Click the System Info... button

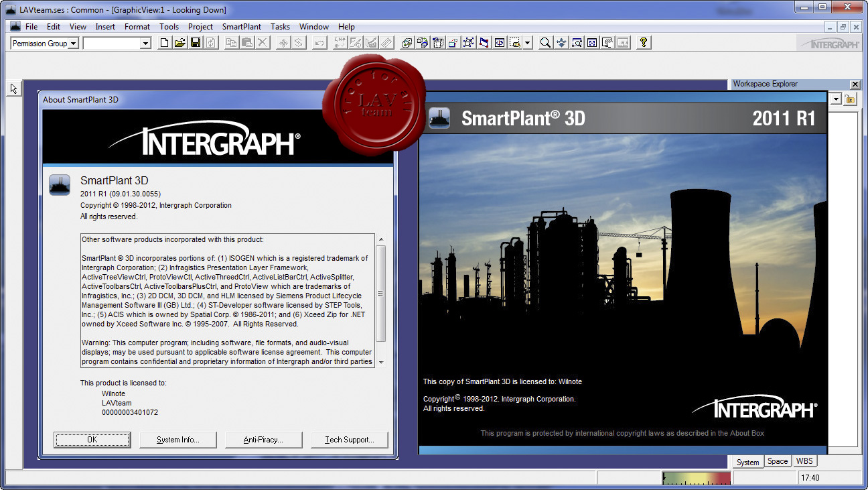coord(178,440)
